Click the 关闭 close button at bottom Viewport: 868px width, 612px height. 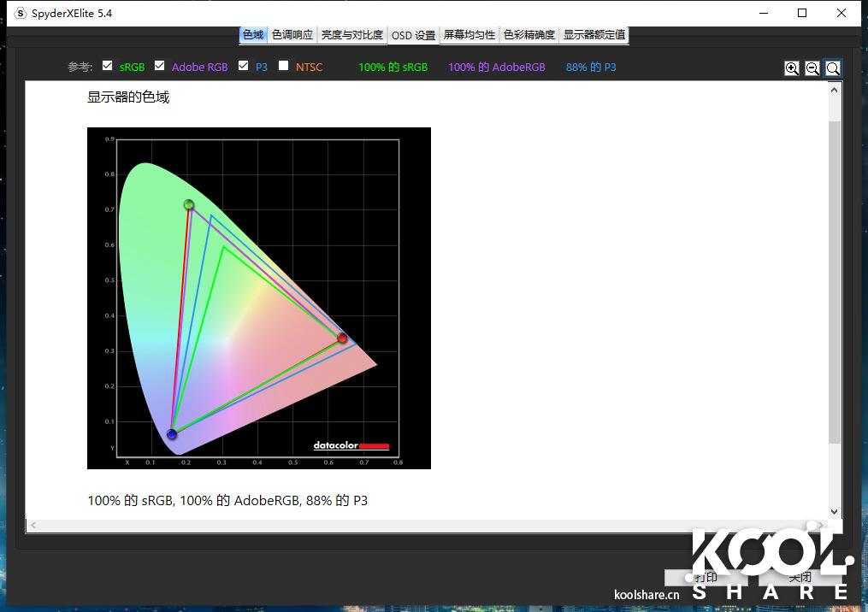(800, 577)
